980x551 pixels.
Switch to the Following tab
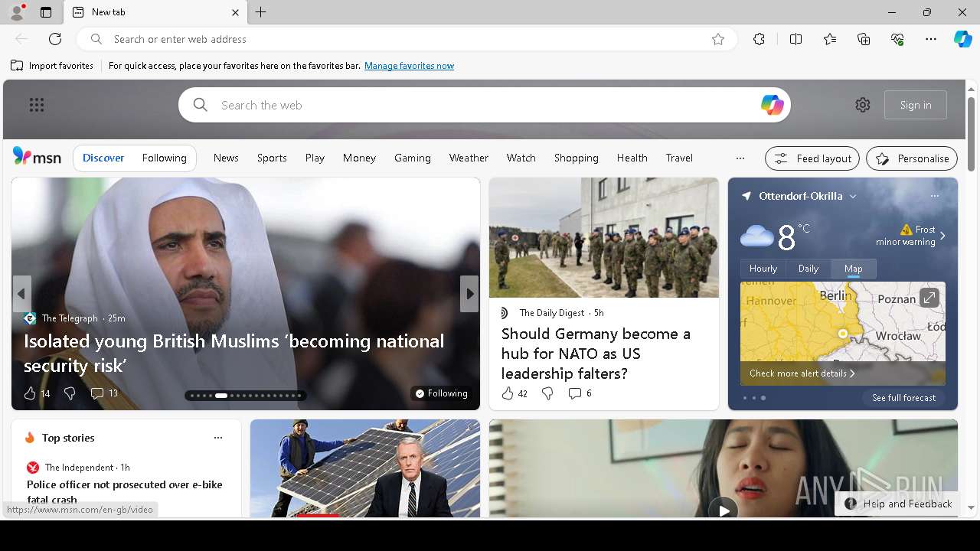click(x=164, y=158)
